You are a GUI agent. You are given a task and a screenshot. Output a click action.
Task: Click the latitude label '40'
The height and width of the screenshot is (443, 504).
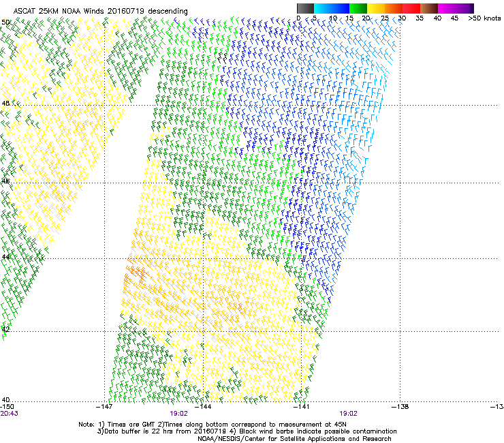coord(5,400)
